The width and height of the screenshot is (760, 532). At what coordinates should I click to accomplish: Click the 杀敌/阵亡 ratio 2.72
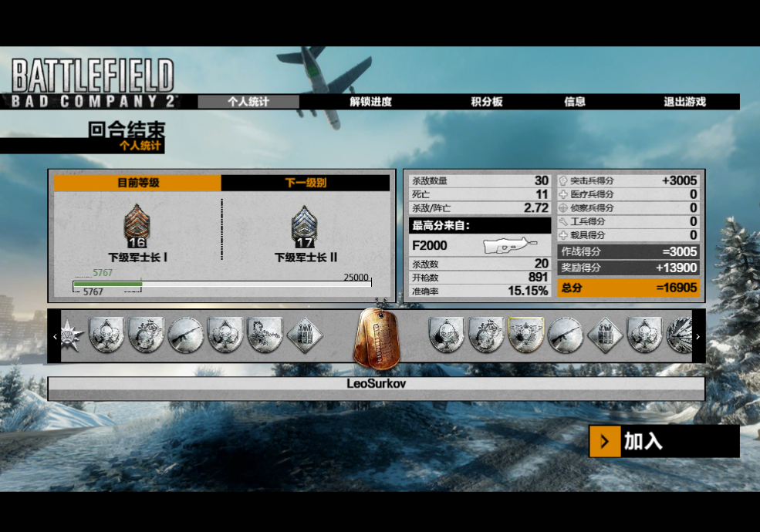pyautogui.click(x=536, y=208)
